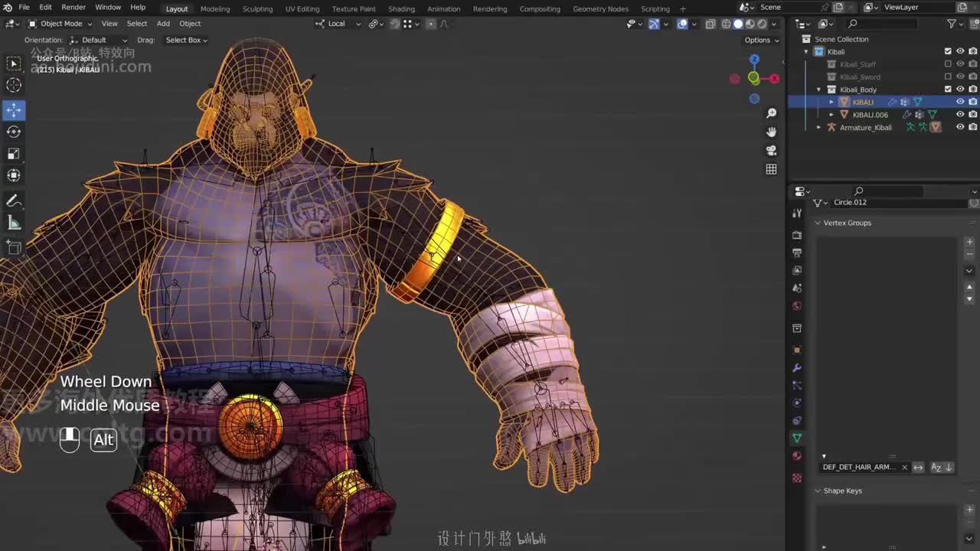Open the Orientation Default dropdown
Screen dimensions: 980x551
99,40
